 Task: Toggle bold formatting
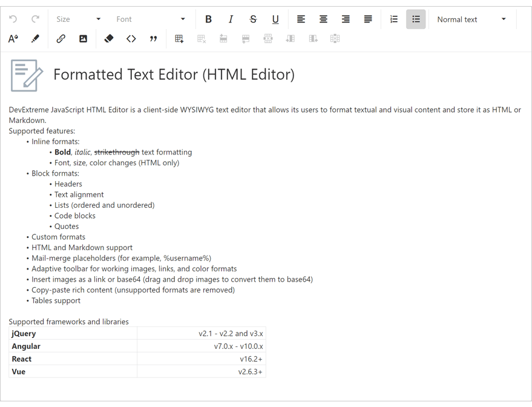click(208, 19)
